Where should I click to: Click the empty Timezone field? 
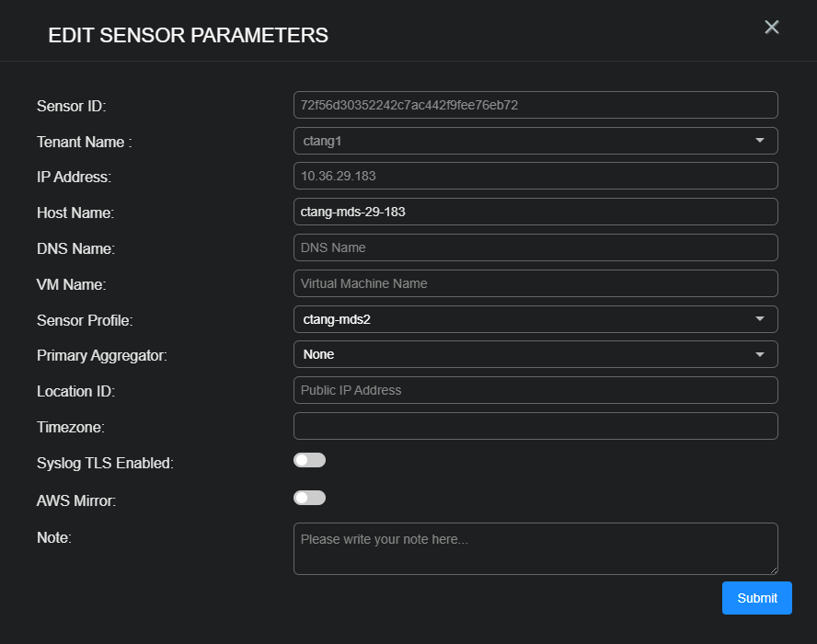[x=535, y=425]
